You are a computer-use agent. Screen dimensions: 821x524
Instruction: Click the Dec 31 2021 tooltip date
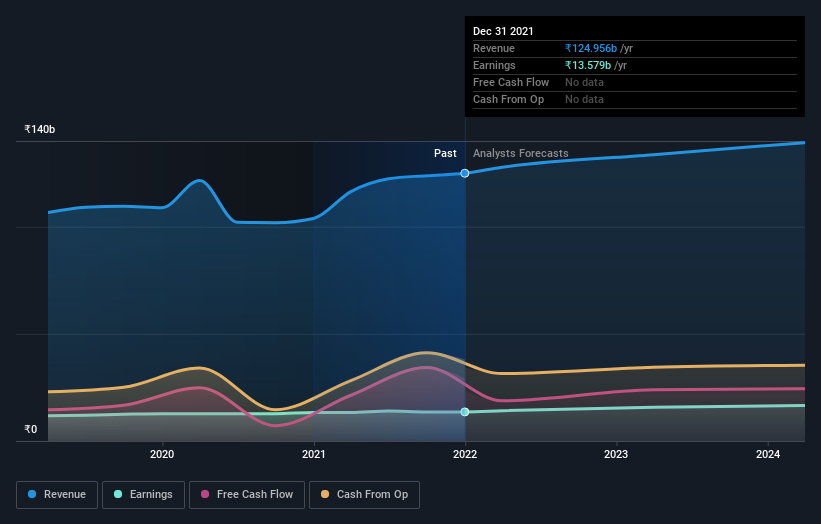pyautogui.click(x=503, y=31)
